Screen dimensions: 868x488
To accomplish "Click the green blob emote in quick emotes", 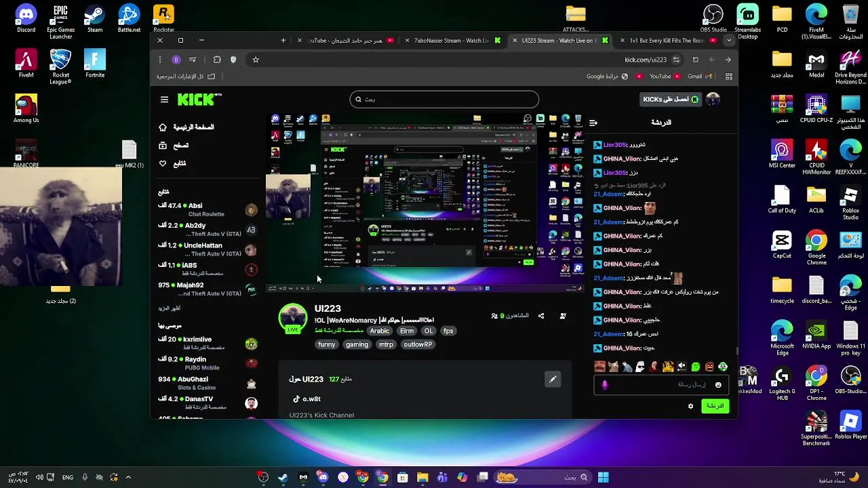I will (x=695, y=367).
